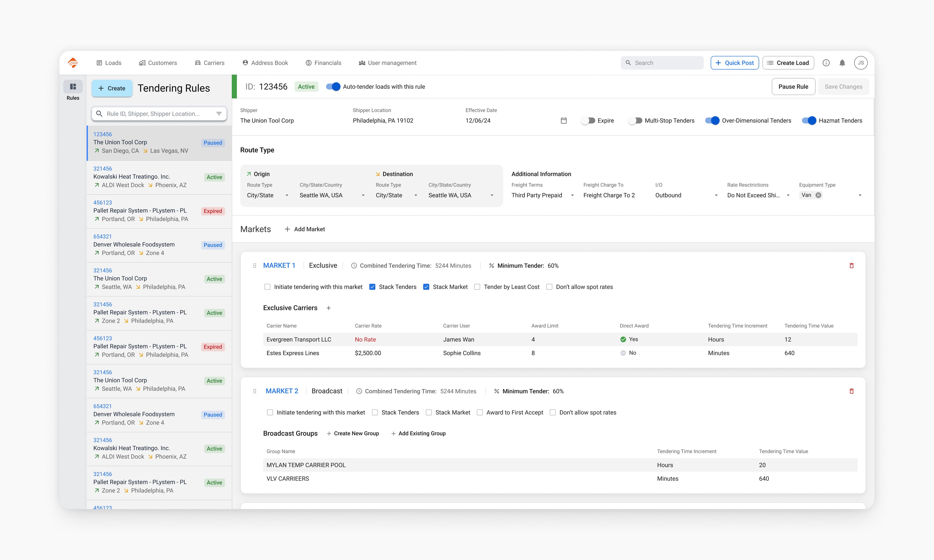Open Destination City/State/Country dropdown
The width and height of the screenshot is (934, 560).
[x=461, y=195]
